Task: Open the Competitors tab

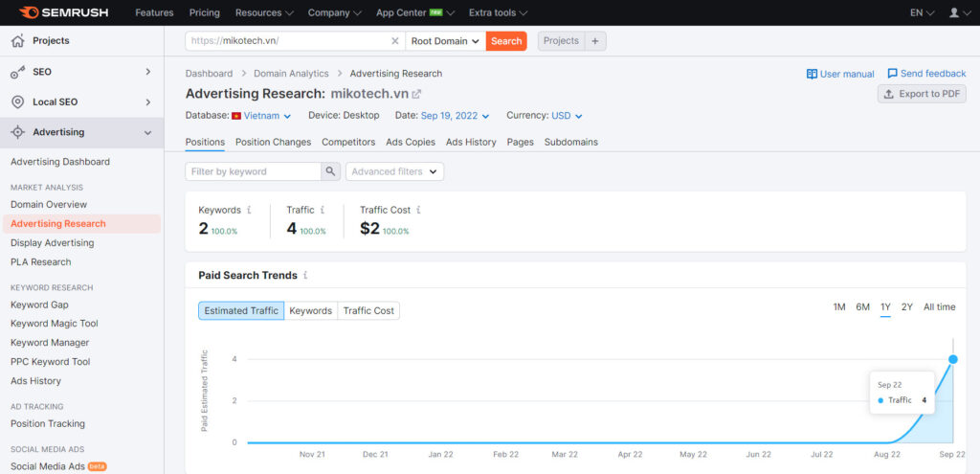Action: [x=348, y=142]
